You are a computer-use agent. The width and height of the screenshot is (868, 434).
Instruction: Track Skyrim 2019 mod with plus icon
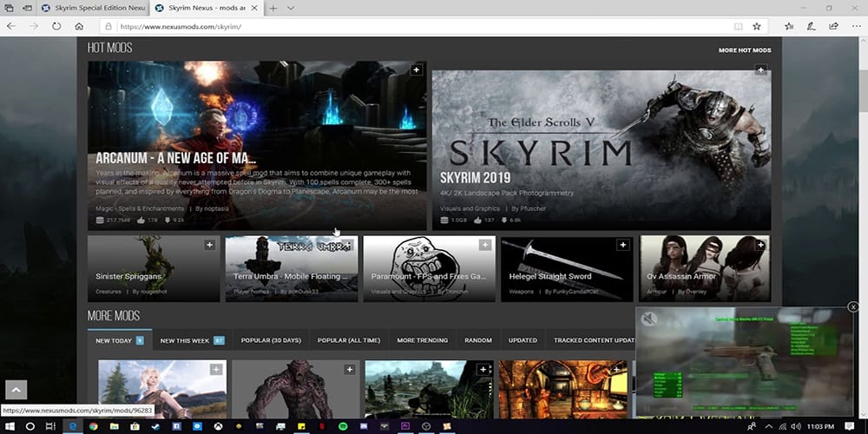(761, 69)
